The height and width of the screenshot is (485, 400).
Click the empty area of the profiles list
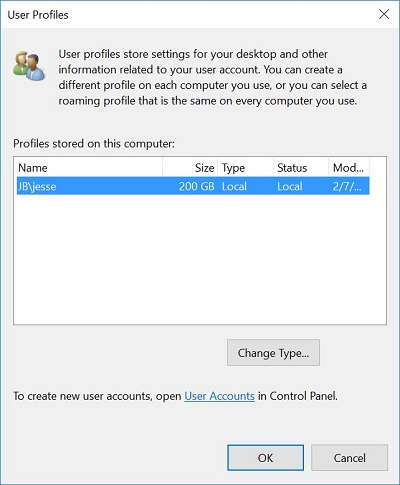tap(200, 260)
